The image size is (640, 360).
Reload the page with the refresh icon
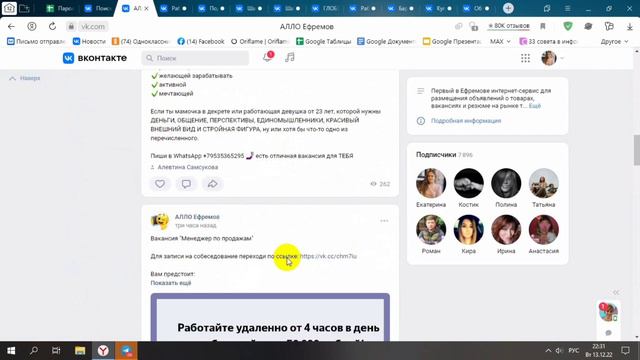pos(52,27)
